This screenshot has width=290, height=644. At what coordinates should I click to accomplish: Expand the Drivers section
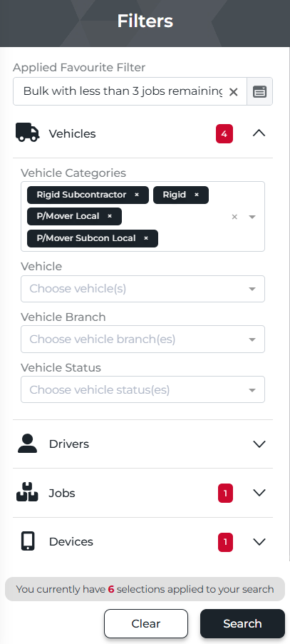pos(259,444)
